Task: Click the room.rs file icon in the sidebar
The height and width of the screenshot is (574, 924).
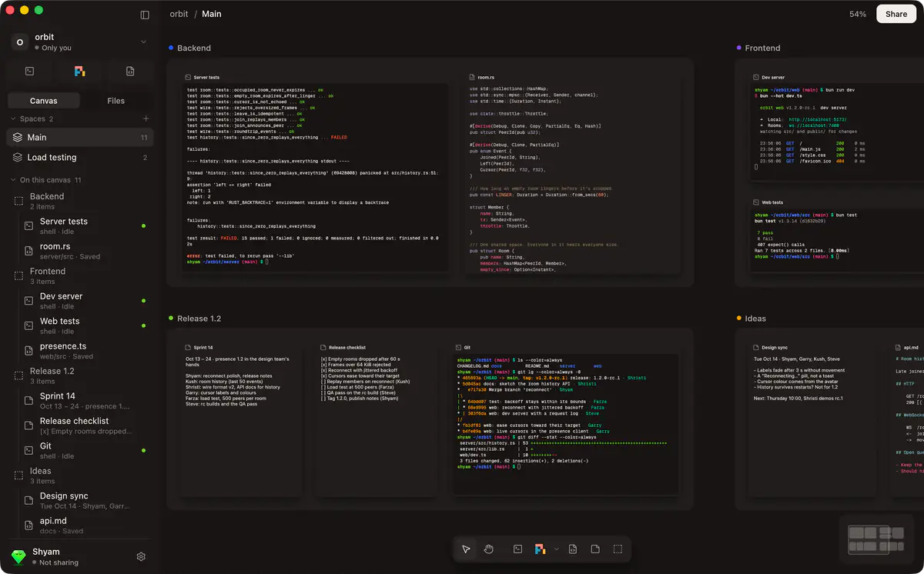Action: (28, 251)
